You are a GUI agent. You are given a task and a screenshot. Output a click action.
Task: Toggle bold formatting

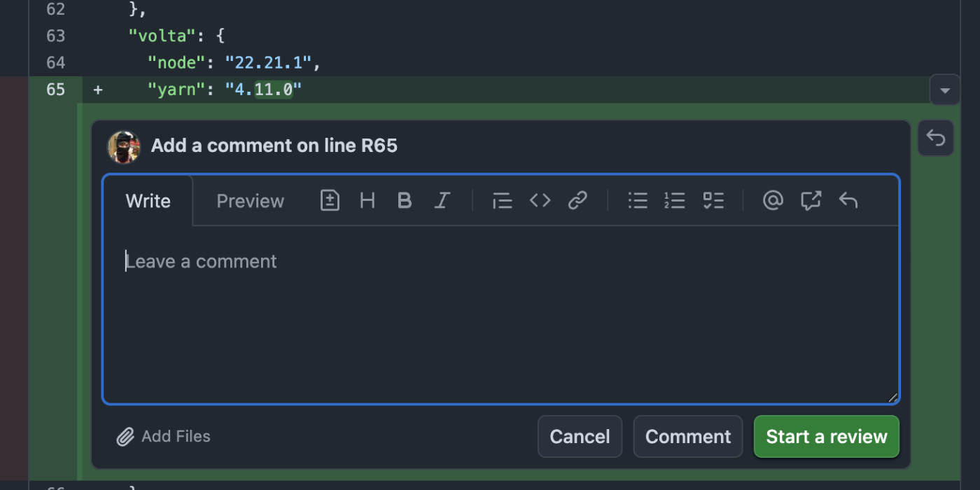pyautogui.click(x=404, y=201)
